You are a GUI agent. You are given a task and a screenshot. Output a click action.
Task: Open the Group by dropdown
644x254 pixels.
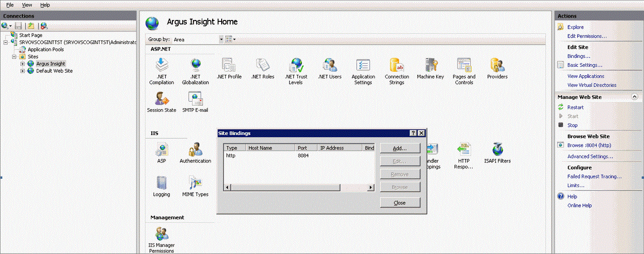pos(221,39)
